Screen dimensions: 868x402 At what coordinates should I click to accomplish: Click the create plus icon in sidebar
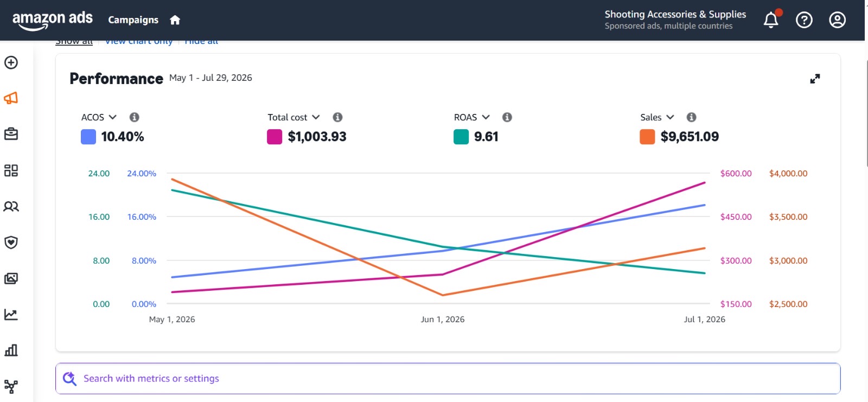[11, 62]
